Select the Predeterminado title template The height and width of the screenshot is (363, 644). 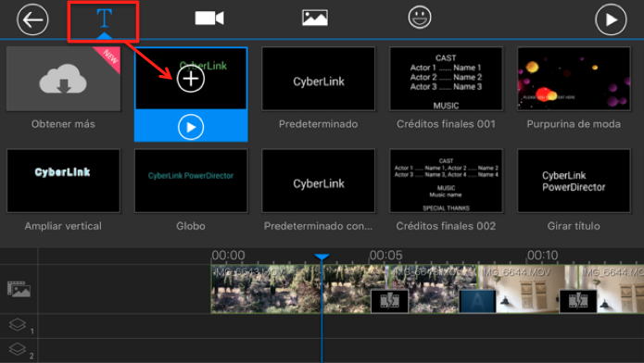319,79
